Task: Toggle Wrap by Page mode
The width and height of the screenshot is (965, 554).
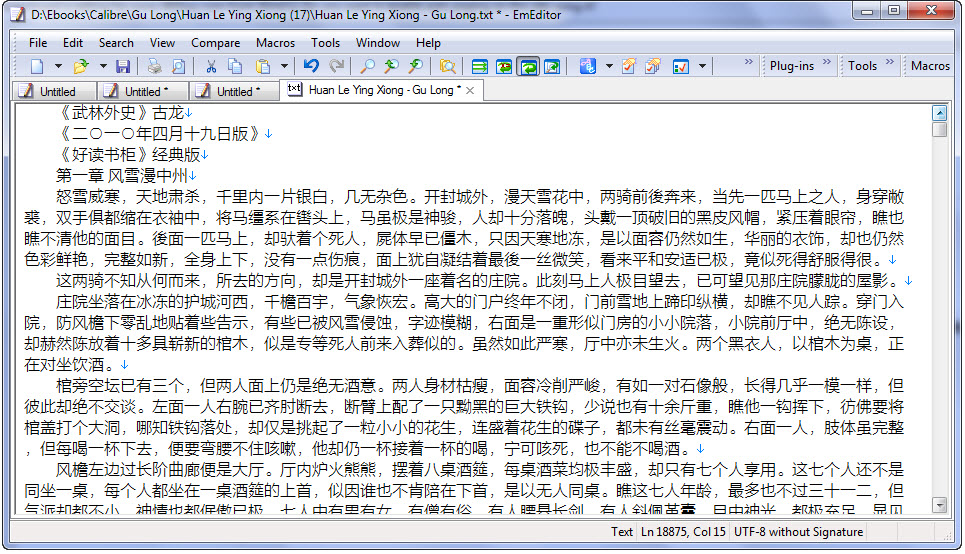Action: point(552,66)
